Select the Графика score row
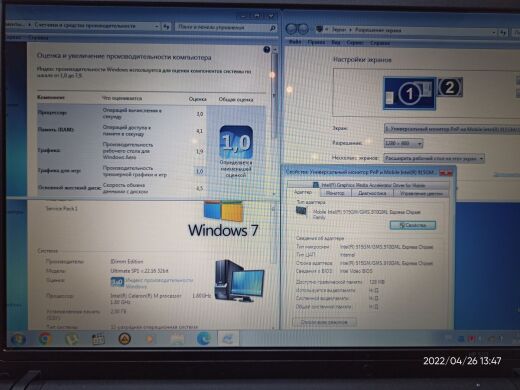 click(122, 151)
